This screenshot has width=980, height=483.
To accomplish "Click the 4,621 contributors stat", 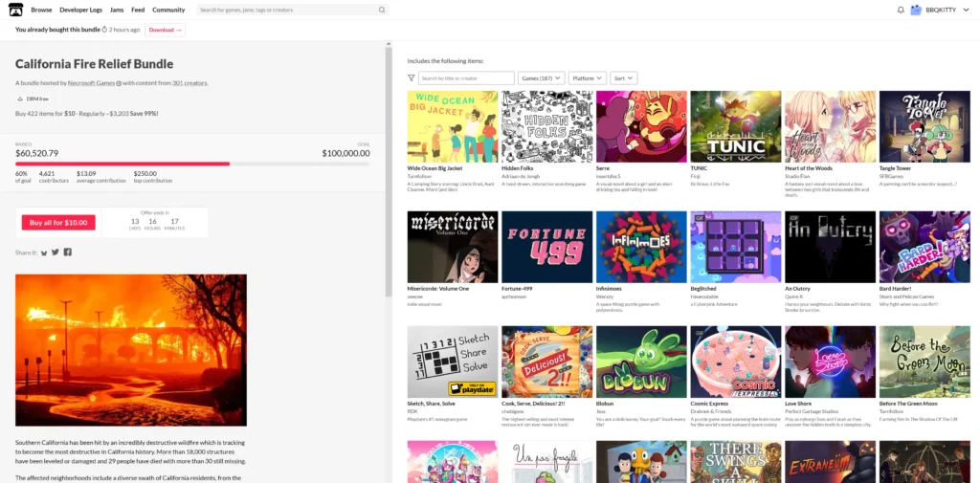I will (54, 177).
